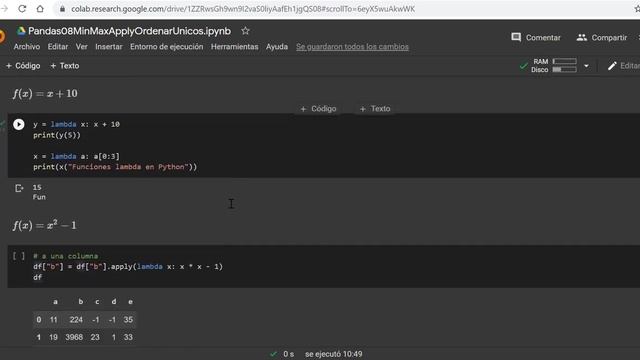Viewport: 640px width, 360px height.
Task: Expand the runtime connection dropdown arrow
Action: tap(586, 66)
